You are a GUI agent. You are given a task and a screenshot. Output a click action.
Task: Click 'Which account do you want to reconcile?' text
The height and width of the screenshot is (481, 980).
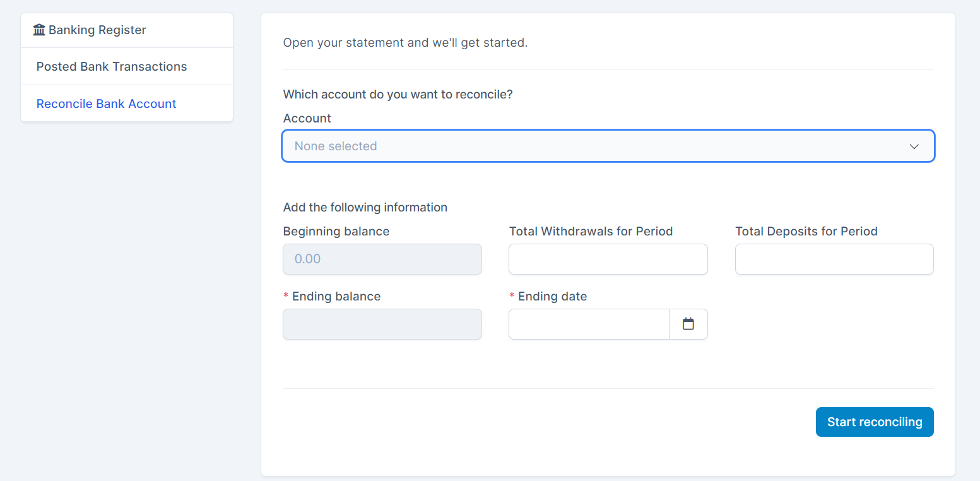[x=398, y=94]
